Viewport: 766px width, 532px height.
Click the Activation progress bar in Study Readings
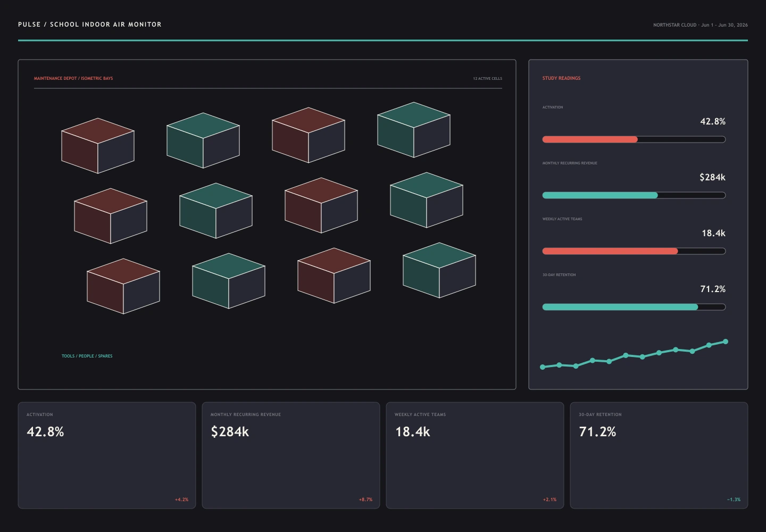(634, 139)
